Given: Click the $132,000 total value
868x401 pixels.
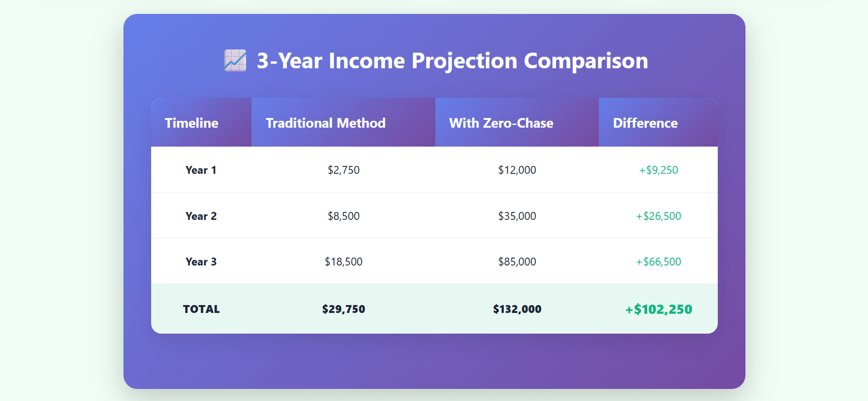Looking at the screenshot, I should click(517, 309).
